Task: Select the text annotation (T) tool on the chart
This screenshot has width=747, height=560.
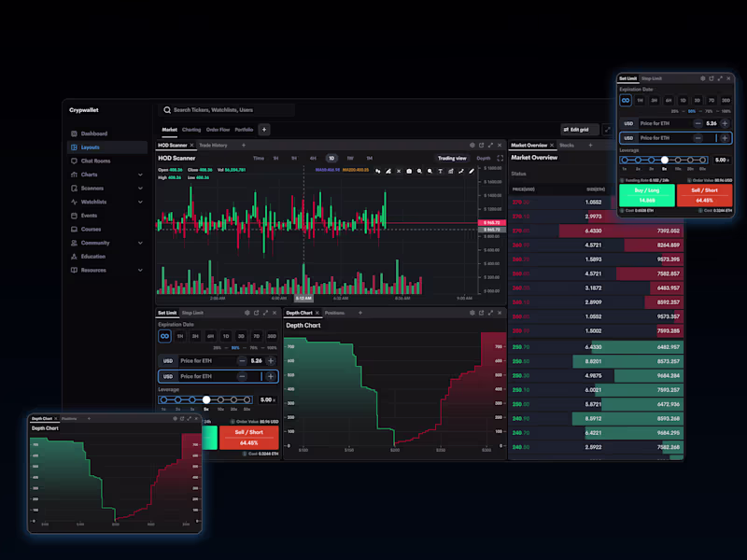Action: (440, 172)
